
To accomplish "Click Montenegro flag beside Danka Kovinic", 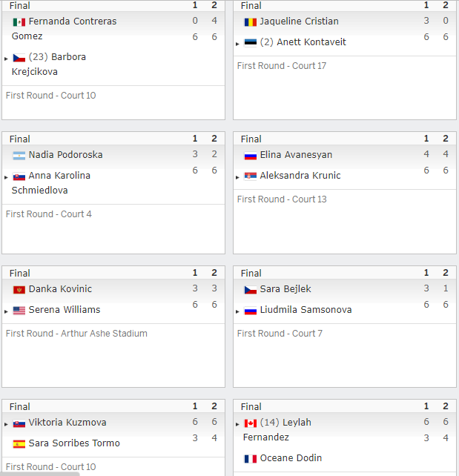I will pos(19,290).
